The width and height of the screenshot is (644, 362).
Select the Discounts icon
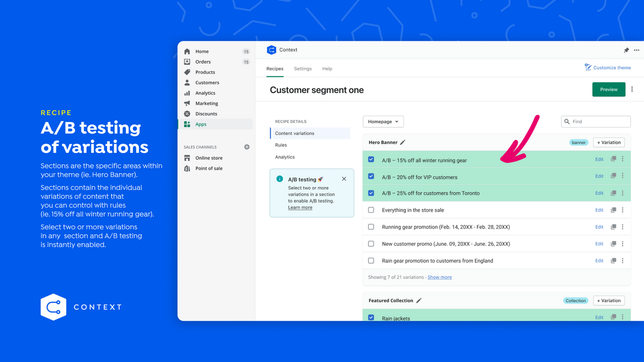coord(188,114)
